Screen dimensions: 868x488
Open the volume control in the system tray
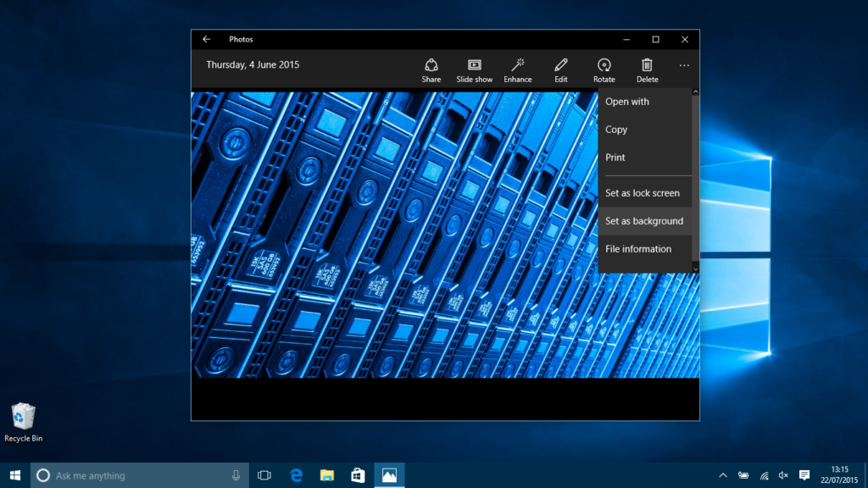782,475
